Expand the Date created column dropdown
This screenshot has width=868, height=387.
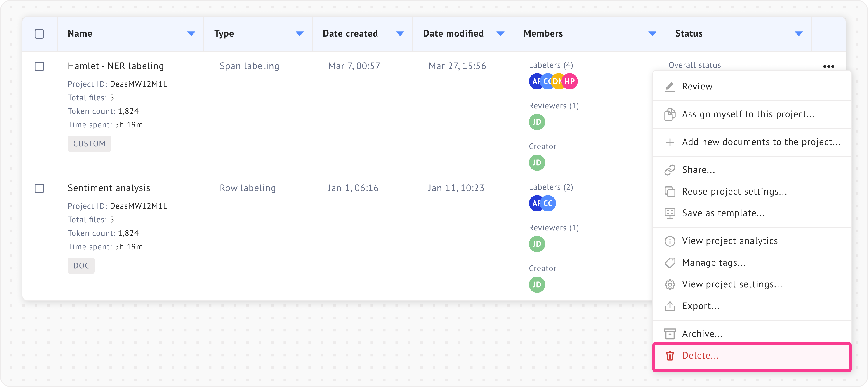click(x=400, y=34)
